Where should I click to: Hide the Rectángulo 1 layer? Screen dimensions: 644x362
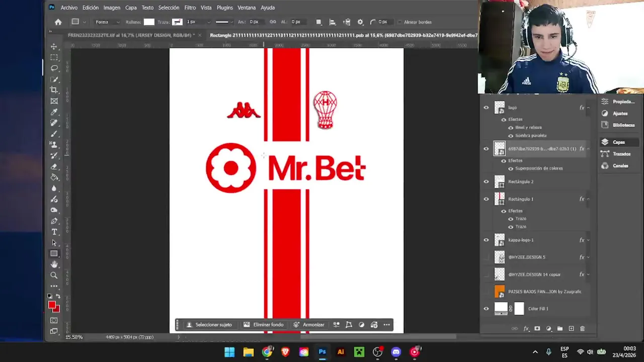tap(486, 199)
